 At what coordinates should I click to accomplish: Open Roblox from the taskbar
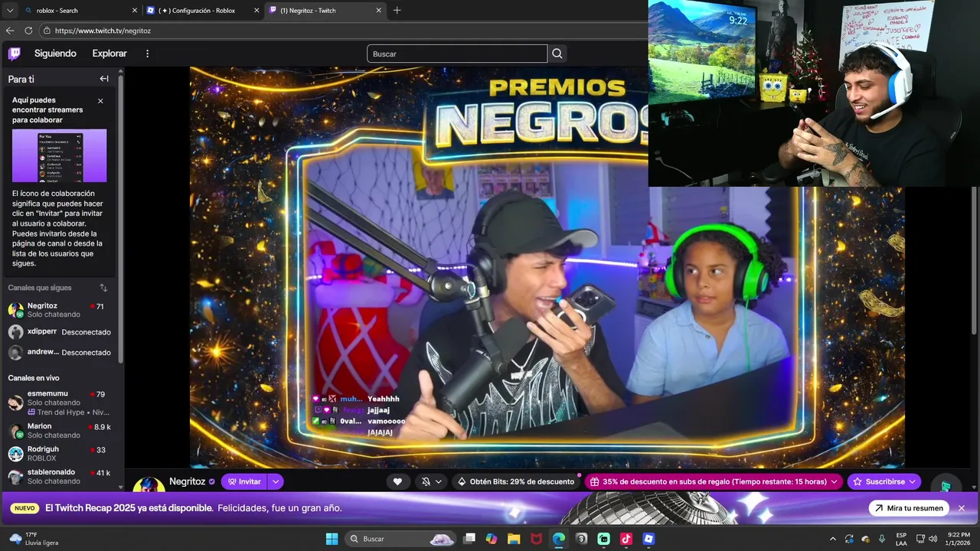pos(648,539)
